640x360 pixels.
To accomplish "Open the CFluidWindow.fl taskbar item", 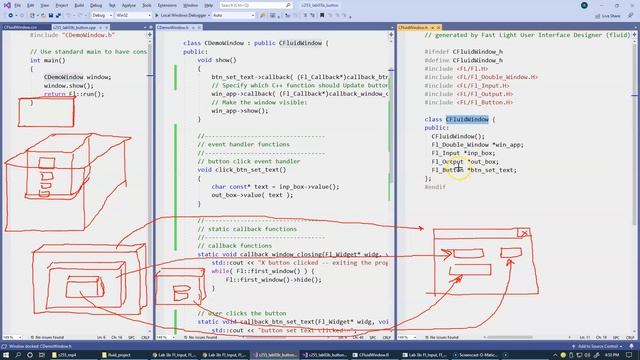I will (375, 355).
